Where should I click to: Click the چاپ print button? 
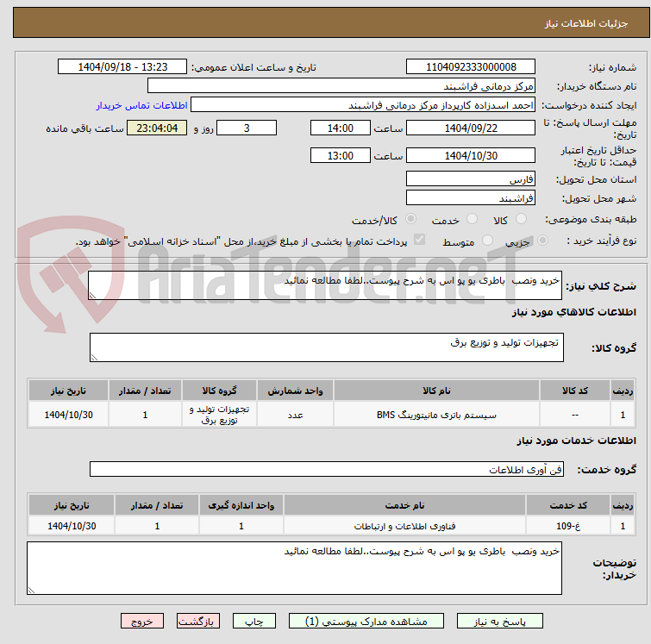click(x=254, y=622)
